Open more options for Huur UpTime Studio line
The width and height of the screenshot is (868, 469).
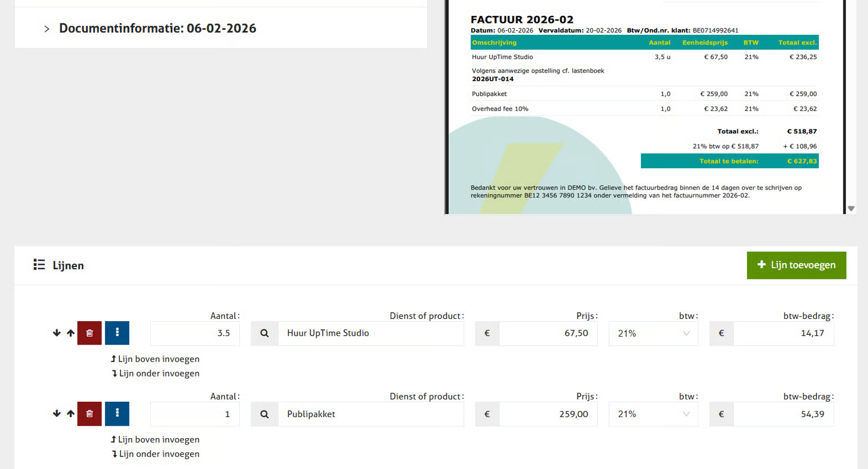(117, 333)
